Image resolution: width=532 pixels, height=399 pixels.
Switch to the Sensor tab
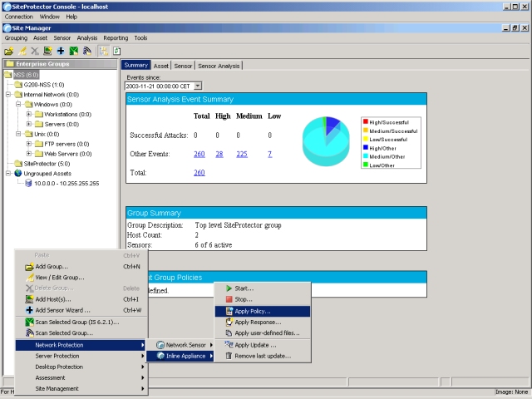point(183,66)
